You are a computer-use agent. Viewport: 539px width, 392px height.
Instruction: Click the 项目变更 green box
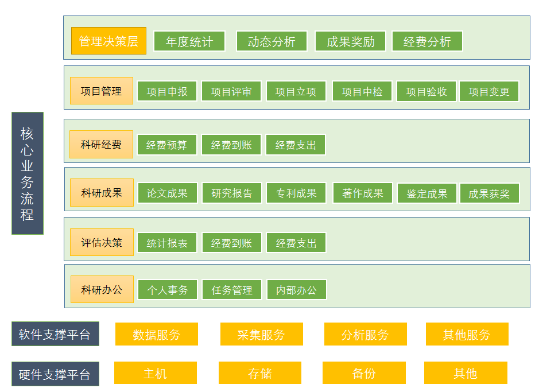coord(489,92)
